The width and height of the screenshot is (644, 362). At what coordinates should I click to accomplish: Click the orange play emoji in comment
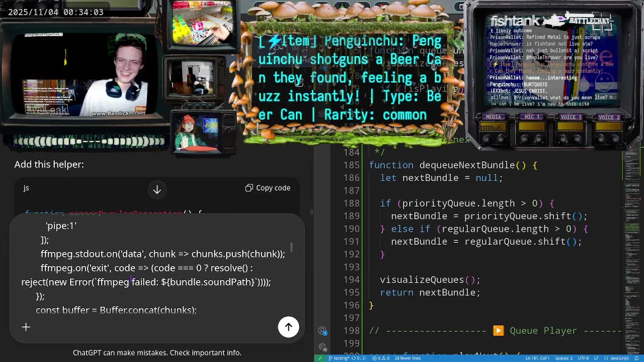[498, 331]
